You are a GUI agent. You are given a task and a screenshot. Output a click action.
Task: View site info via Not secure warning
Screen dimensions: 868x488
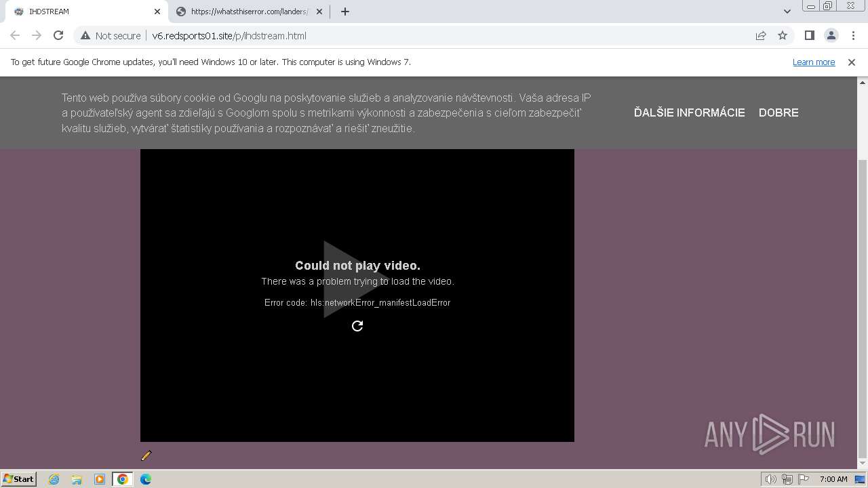111,36
